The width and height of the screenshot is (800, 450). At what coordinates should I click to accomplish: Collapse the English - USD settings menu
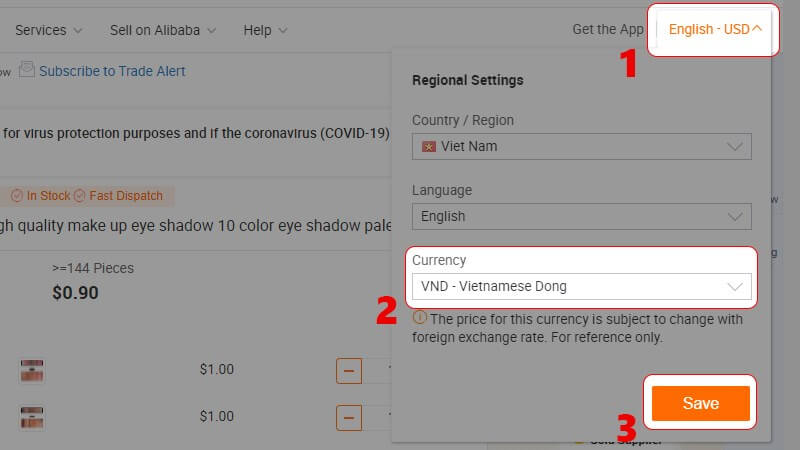715,30
